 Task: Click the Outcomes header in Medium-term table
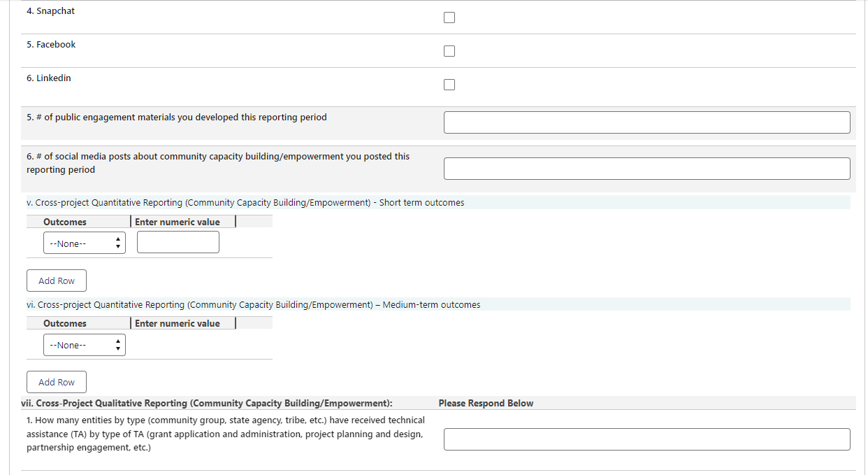[65, 323]
